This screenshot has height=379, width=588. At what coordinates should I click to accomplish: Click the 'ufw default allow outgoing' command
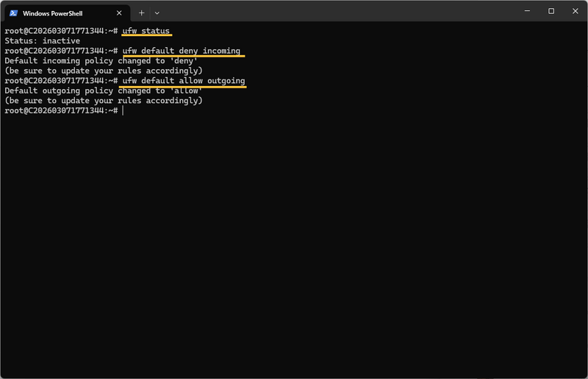[x=184, y=80]
